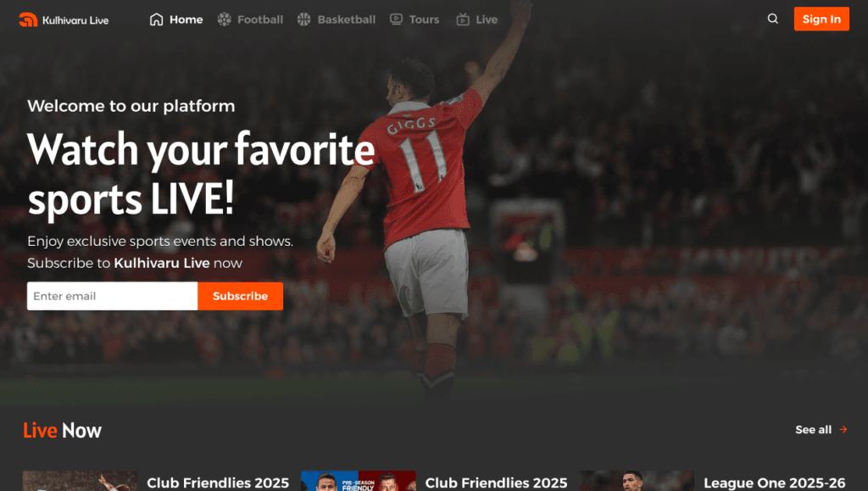The width and height of the screenshot is (868, 491).
Task: Open the Home menu item
Action: pyautogui.click(x=186, y=20)
